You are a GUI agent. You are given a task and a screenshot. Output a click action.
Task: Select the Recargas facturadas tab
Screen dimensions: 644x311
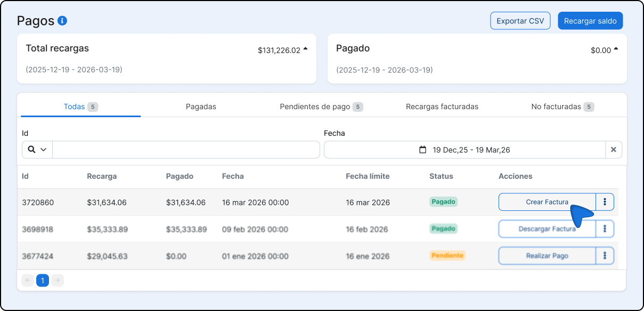(442, 107)
